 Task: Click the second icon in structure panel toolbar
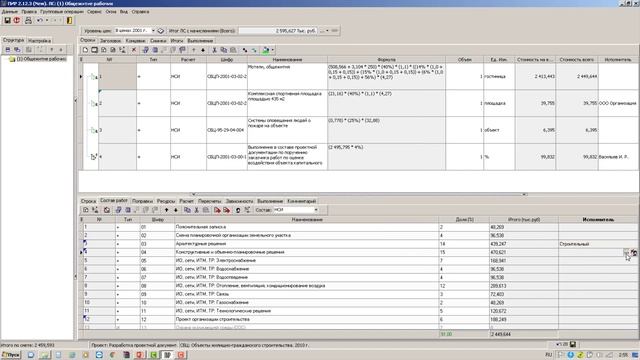pos(17,50)
